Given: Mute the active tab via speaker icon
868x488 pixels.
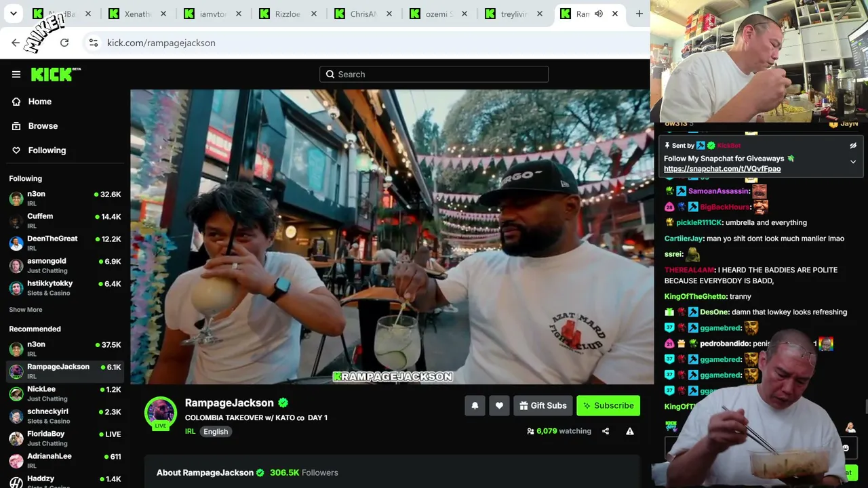Looking at the screenshot, I should click(x=599, y=14).
